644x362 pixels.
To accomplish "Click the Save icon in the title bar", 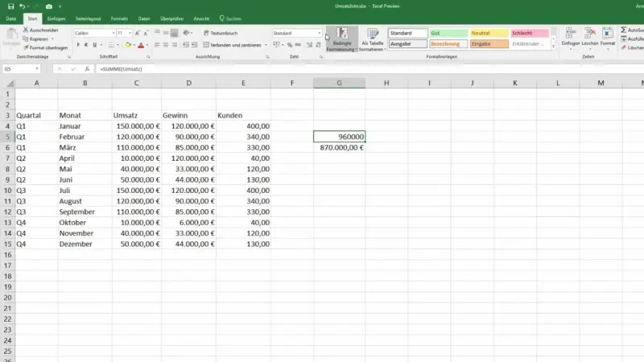I will point(10,6).
